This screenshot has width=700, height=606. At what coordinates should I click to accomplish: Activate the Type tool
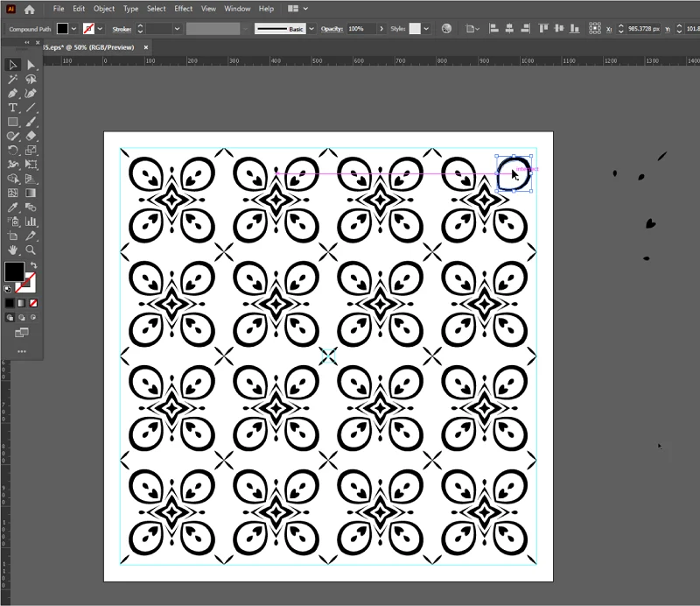coord(12,108)
